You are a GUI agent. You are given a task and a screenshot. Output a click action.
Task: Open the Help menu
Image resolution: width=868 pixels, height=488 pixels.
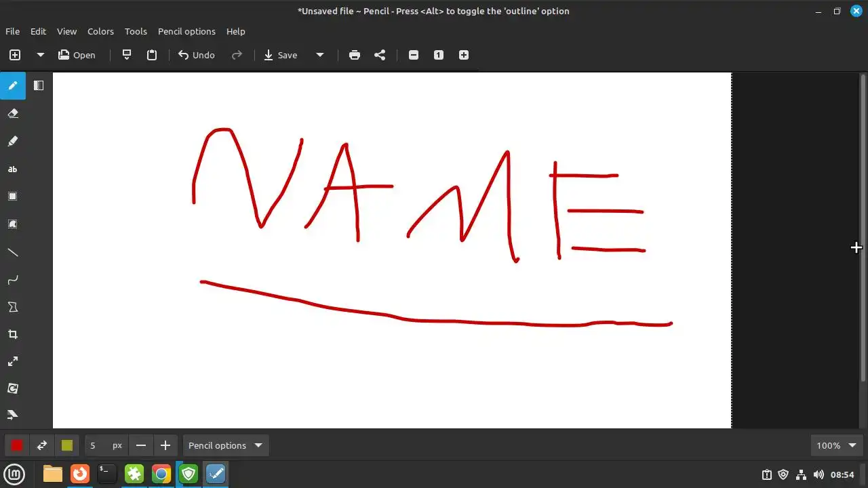235,31
